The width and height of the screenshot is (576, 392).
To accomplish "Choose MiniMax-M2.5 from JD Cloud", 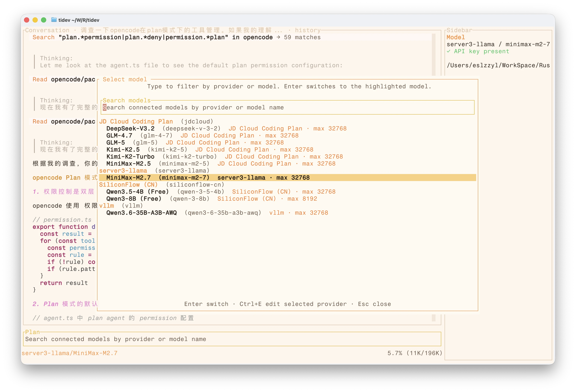I will (128, 164).
